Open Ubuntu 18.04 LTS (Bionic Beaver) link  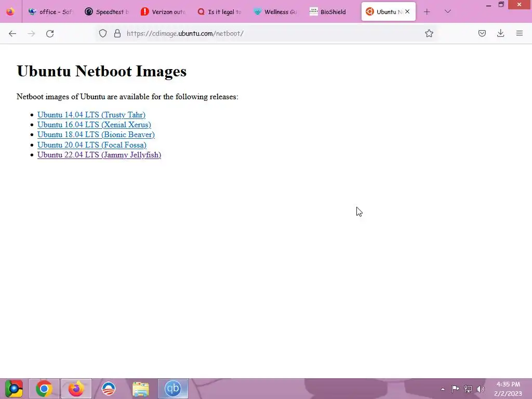point(96,135)
